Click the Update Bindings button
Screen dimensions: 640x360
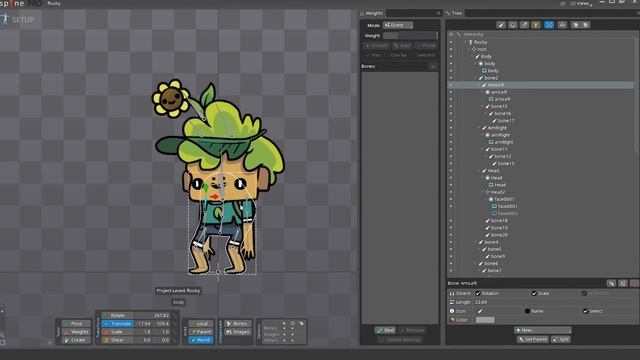[400, 340]
